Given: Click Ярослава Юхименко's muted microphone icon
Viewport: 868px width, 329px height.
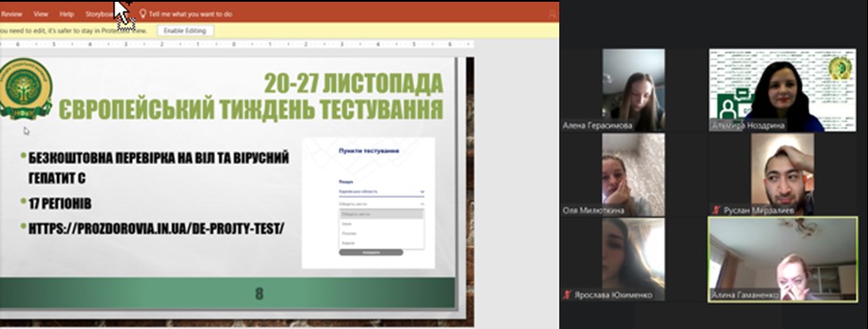Looking at the screenshot, I should [566, 295].
